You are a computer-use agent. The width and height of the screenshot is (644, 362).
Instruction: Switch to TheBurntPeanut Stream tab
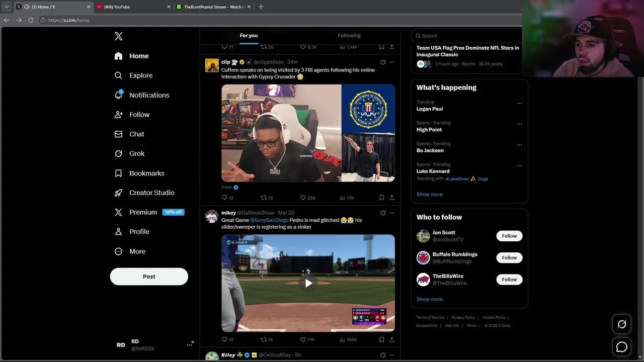coord(213,7)
